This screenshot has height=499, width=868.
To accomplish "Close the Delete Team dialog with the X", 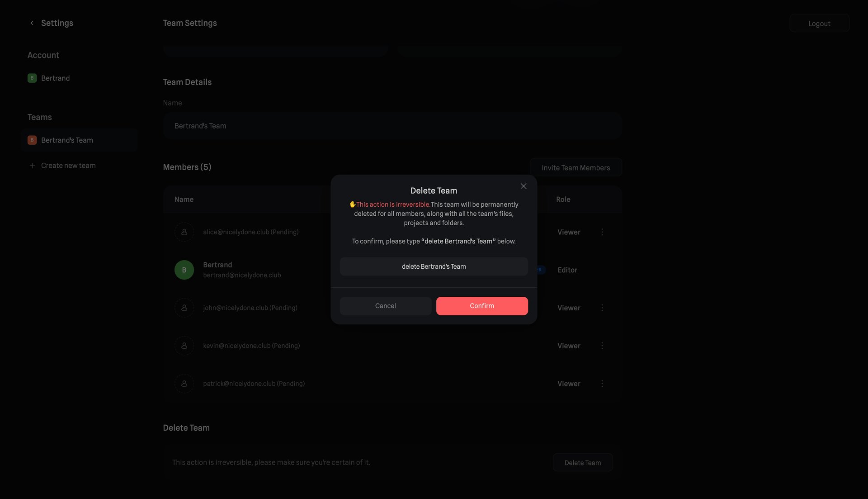I will tap(523, 186).
